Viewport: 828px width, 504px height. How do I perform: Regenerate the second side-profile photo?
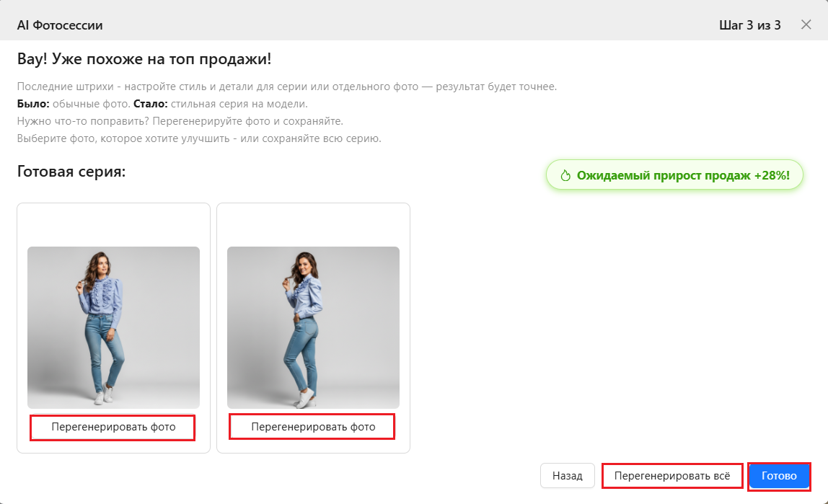tap(313, 427)
